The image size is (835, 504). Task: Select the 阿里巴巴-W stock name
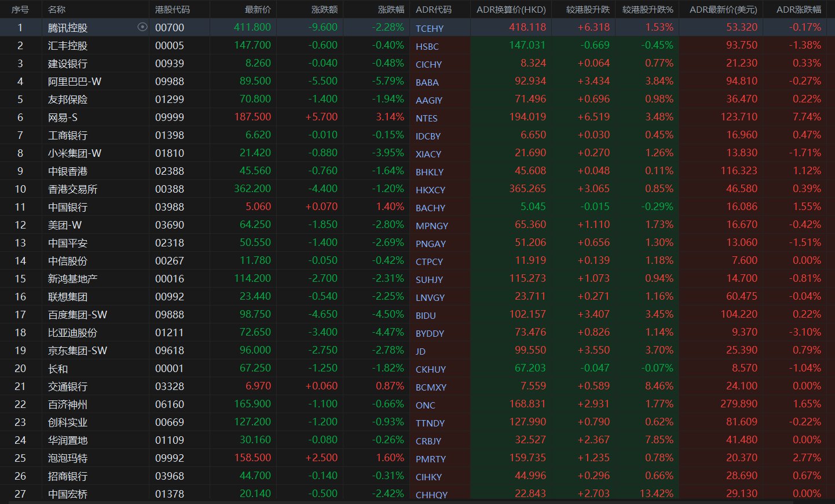[75, 82]
